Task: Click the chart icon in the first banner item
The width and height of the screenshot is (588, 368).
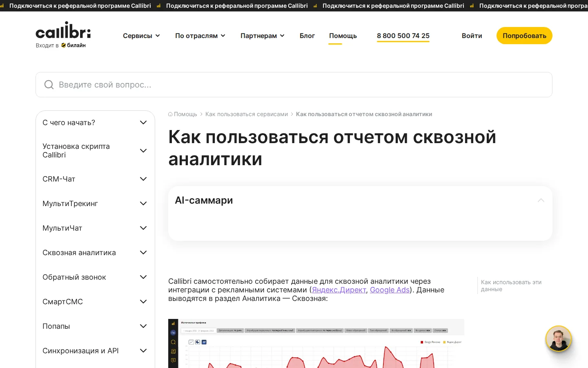Action: (2, 6)
